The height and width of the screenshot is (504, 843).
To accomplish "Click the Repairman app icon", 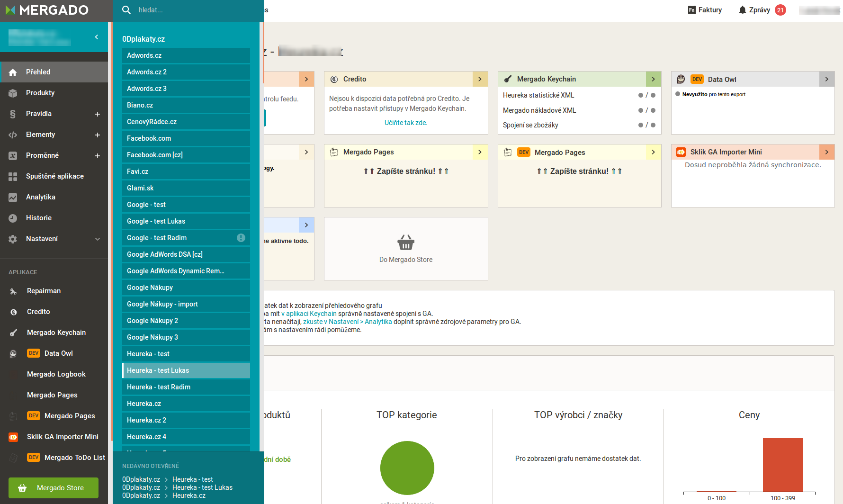I will pyautogui.click(x=13, y=291).
